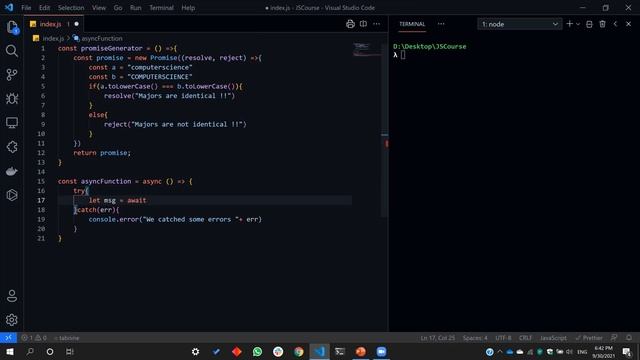Open Remote Explorer view
Screen dimensions: 640x360
coord(12,122)
